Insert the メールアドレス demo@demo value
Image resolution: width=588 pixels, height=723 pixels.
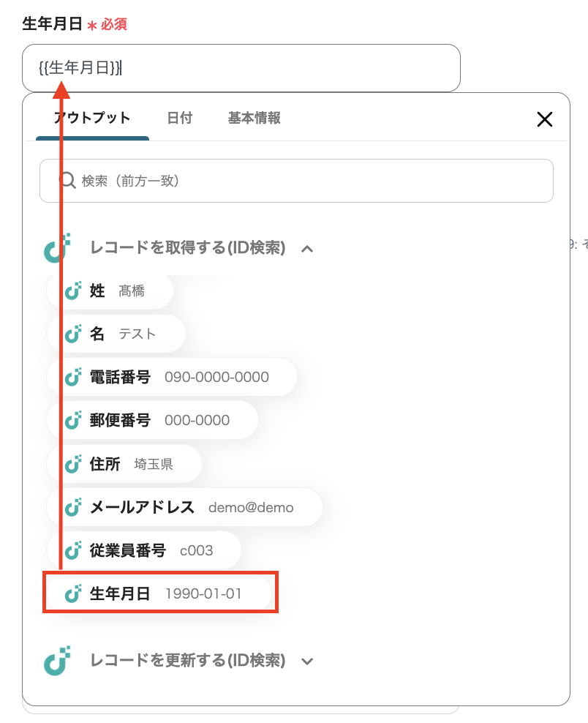(x=185, y=507)
